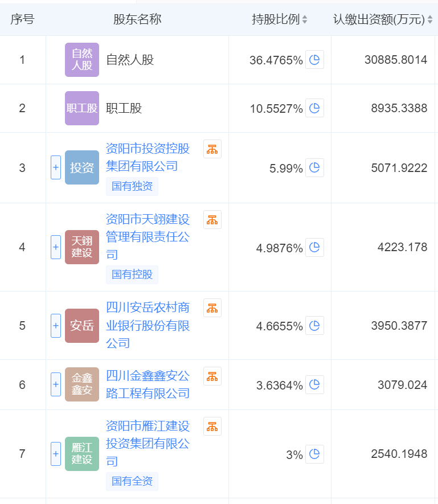The image size is (438, 504).
Task: Click the 5.99% percentage value
Action: click(286, 168)
